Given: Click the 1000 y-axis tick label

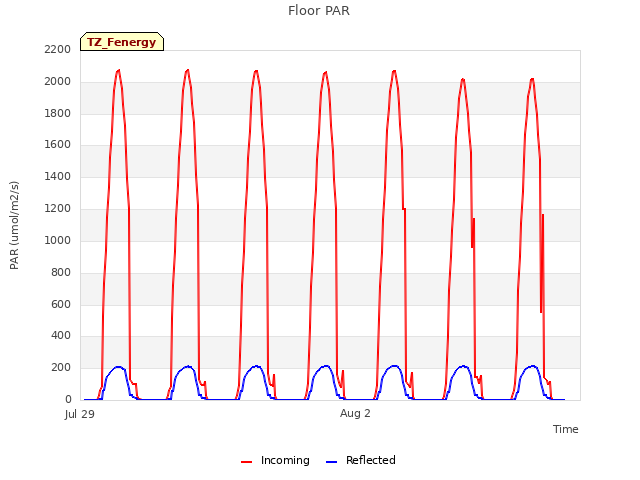Looking at the screenshot, I should point(58,240).
